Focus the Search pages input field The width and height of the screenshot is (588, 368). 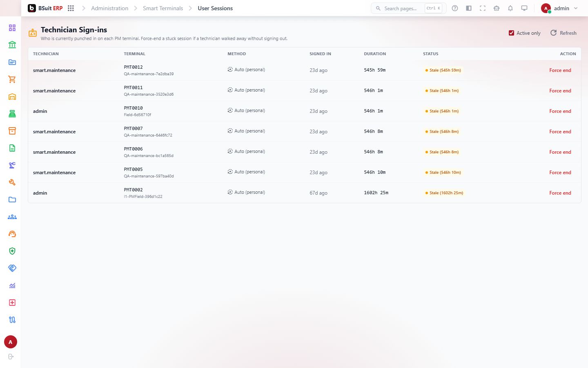pyautogui.click(x=408, y=8)
